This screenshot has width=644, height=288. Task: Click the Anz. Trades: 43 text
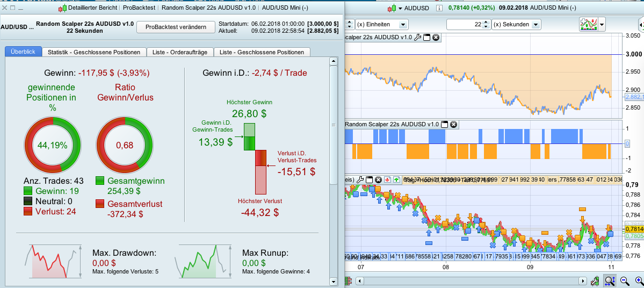pyautogui.click(x=54, y=181)
